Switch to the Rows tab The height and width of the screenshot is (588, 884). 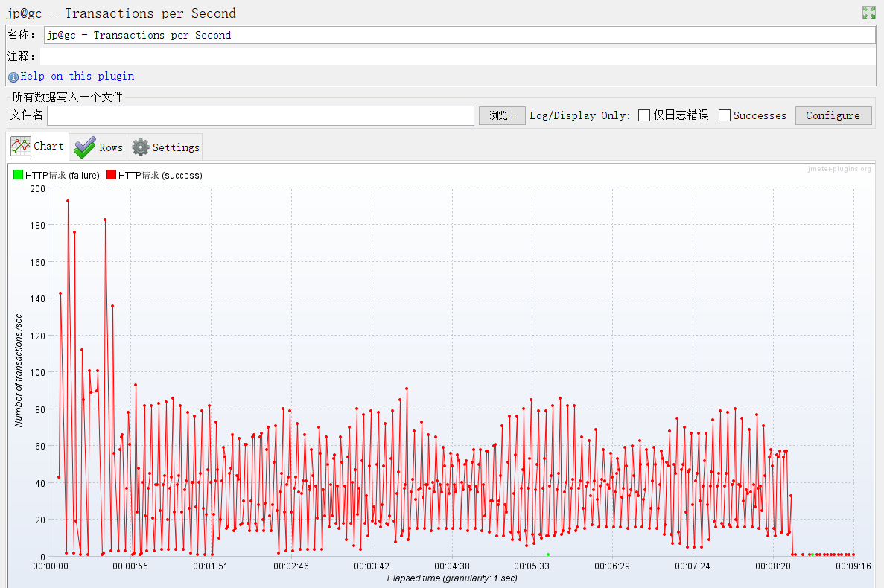pyautogui.click(x=98, y=147)
